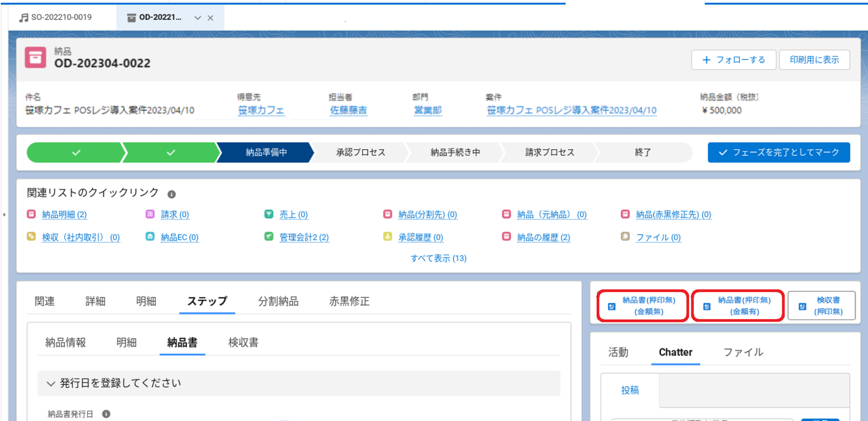Click the checkmark icon on フェーズを完了としてマーク
The image size is (868, 421).
[x=723, y=152]
